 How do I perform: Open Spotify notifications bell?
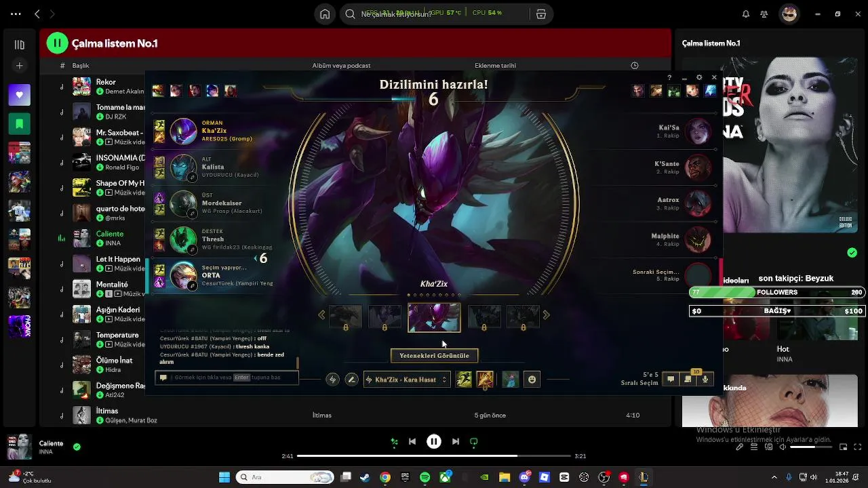click(746, 14)
